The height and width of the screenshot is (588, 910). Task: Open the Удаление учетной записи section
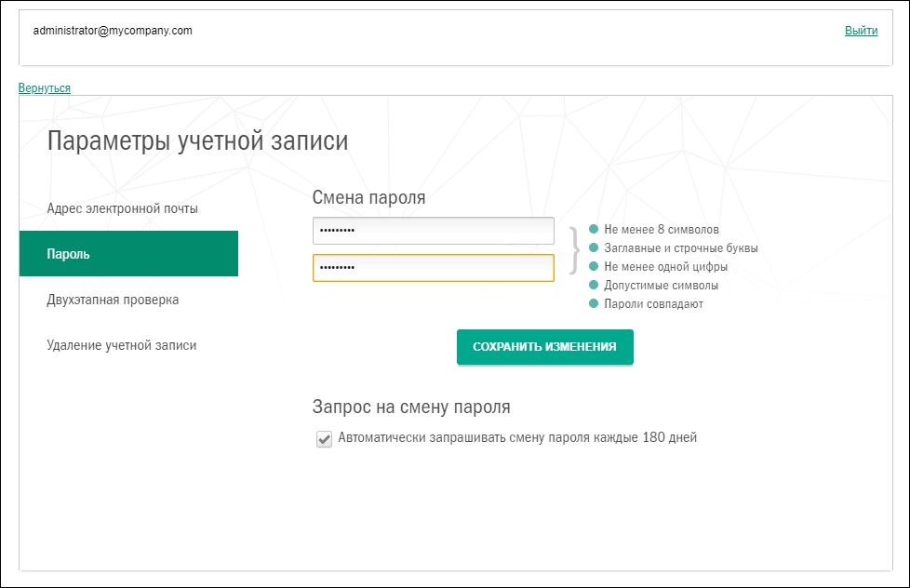(121, 345)
